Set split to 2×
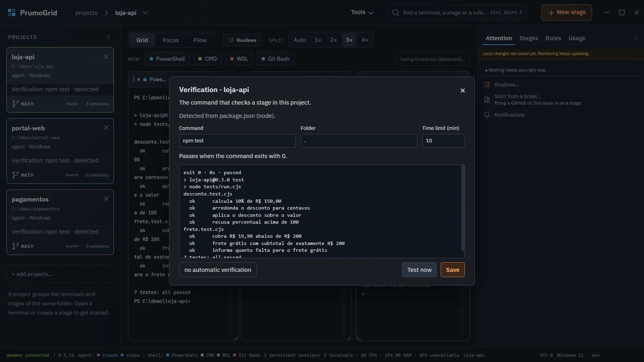Screen dimensions: 644x362 333,40
